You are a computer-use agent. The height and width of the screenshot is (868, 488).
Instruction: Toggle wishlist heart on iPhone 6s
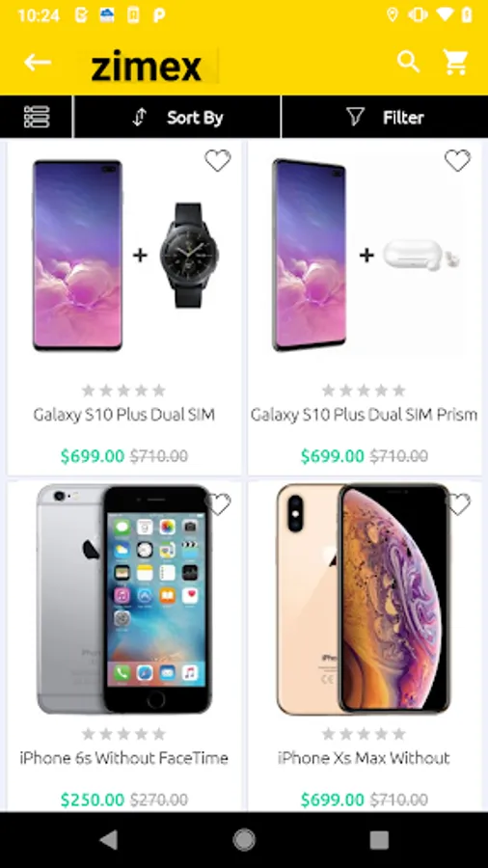219,504
